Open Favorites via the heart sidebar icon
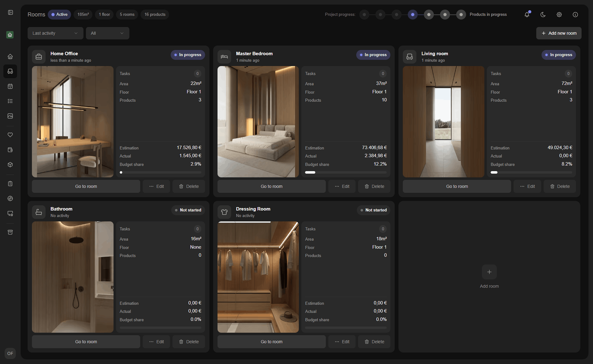This screenshot has height=364, width=593. (10, 135)
